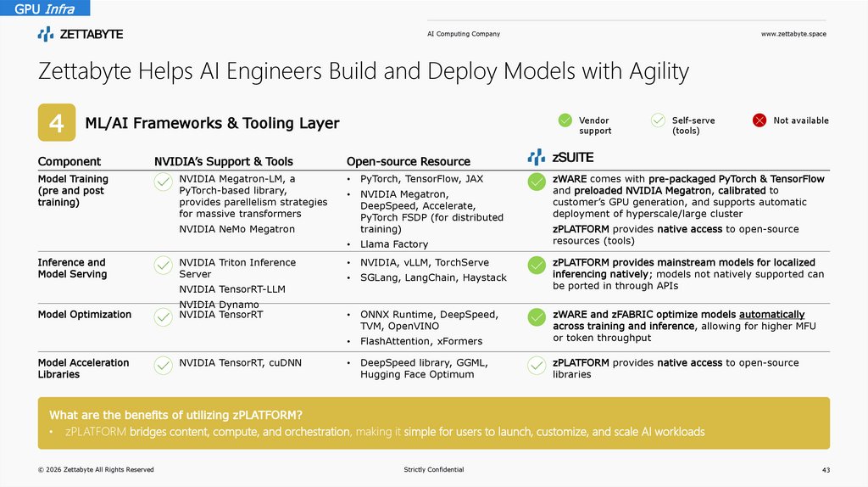This screenshot has width=868, height=487.
Task: Click the red Not available X icon
Action: pos(759,120)
